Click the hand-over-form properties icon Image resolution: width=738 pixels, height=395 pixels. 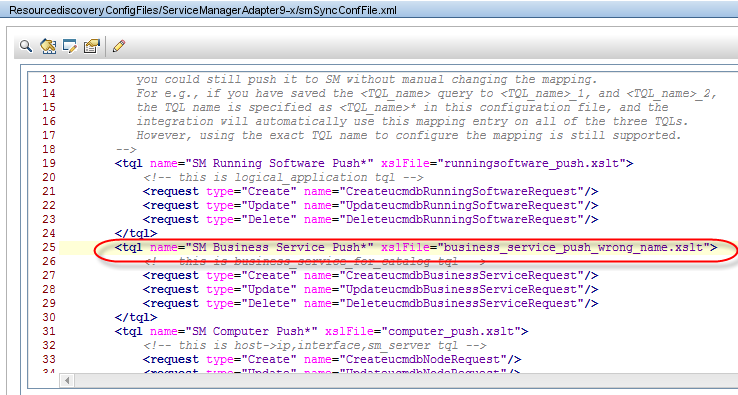(x=91, y=46)
